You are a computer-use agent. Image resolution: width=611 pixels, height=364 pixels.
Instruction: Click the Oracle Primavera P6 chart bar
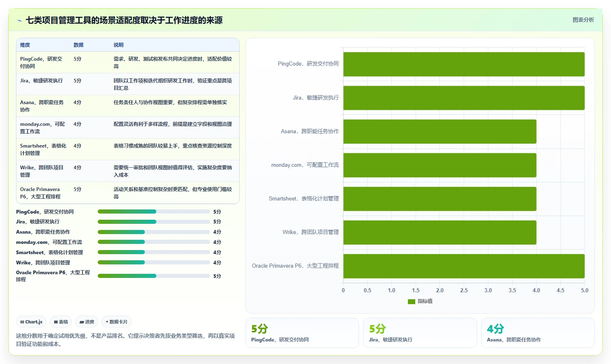(x=464, y=266)
